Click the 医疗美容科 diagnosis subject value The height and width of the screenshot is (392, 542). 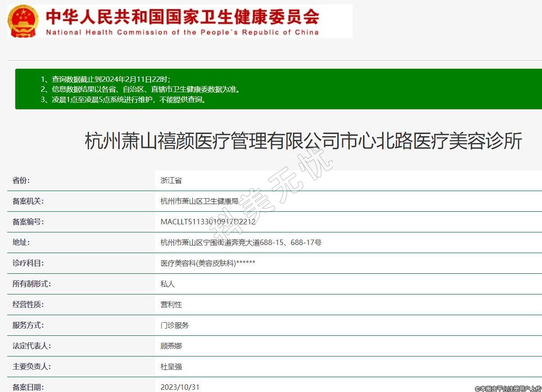pos(208,263)
